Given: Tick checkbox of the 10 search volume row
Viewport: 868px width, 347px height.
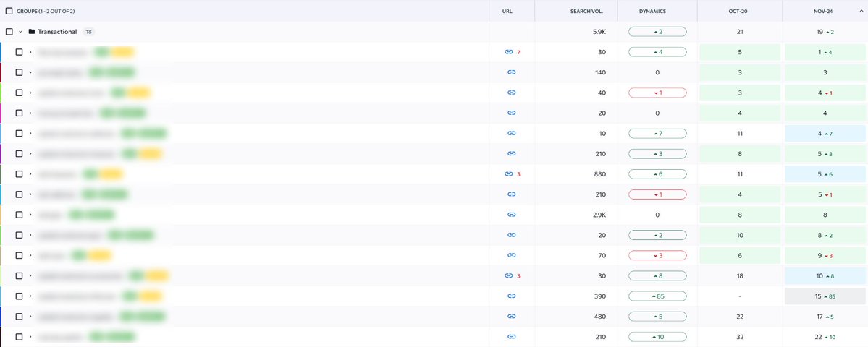Looking at the screenshot, I should click(19, 133).
